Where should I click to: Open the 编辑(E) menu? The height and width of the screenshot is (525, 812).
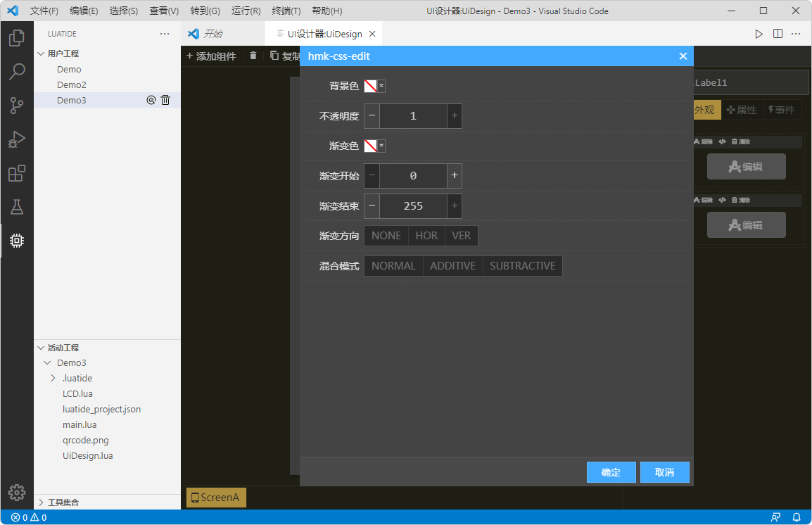pyautogui.click(x=84, y=11)
